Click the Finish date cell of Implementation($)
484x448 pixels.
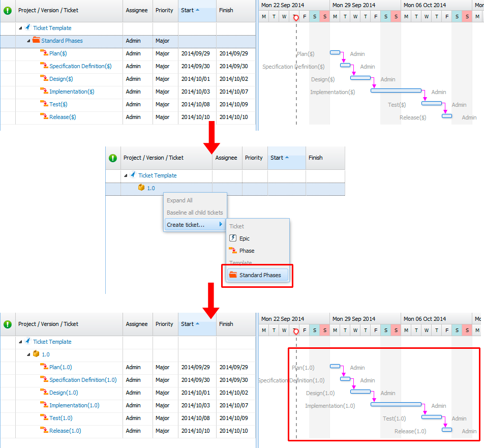[233, 92]
